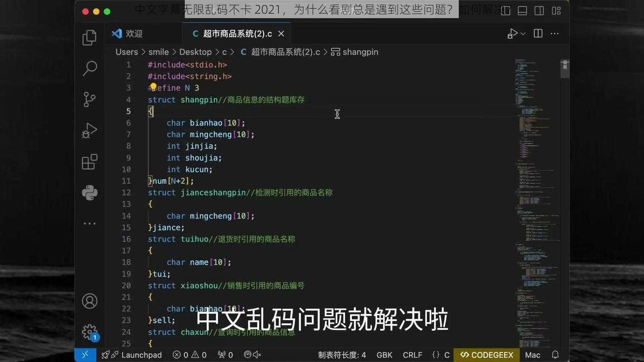
Task: Change file encoding via GBK
Action: pyautogui.click(x=384, y=355)
